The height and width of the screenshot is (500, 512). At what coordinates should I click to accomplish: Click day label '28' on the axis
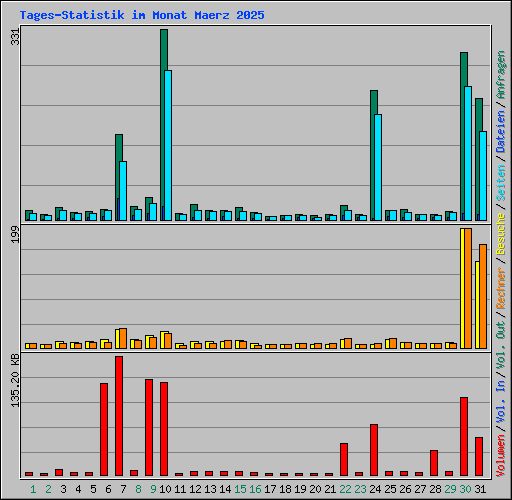pyautogui.click(x=435, y=489)
